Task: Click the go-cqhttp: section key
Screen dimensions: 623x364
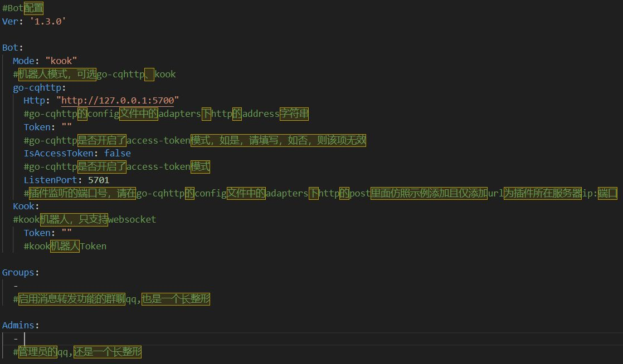Action: point(34,87)
